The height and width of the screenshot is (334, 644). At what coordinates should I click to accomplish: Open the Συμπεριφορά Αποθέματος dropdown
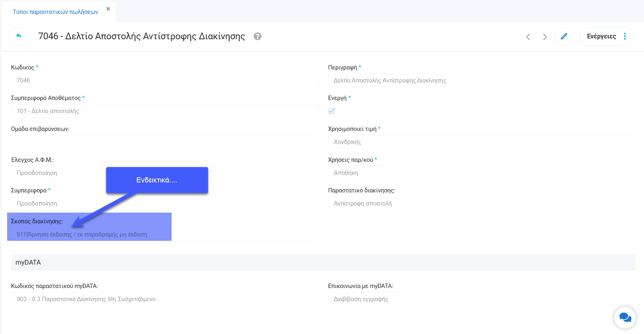(164, 111)
